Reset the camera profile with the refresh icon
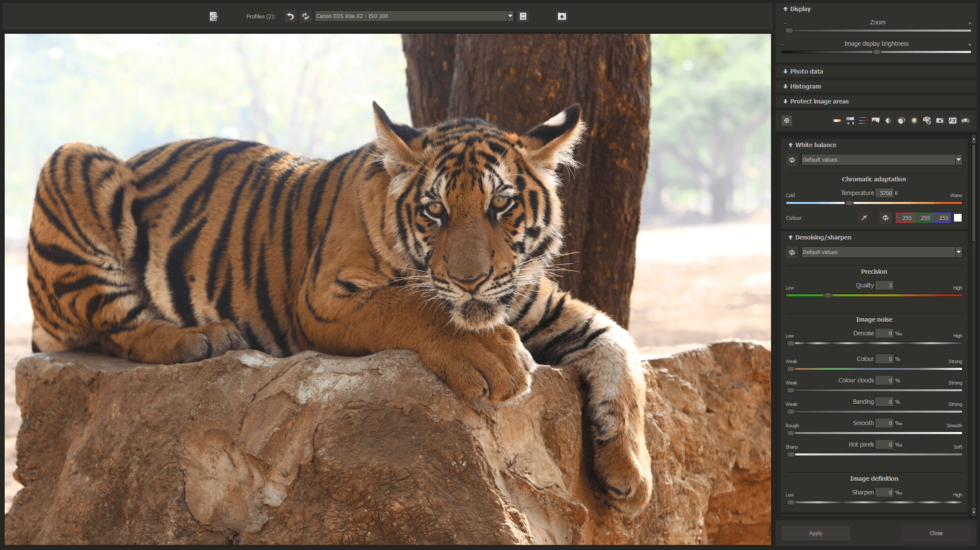This screenshot has width=980, height=550. click(x=306, y=16)
